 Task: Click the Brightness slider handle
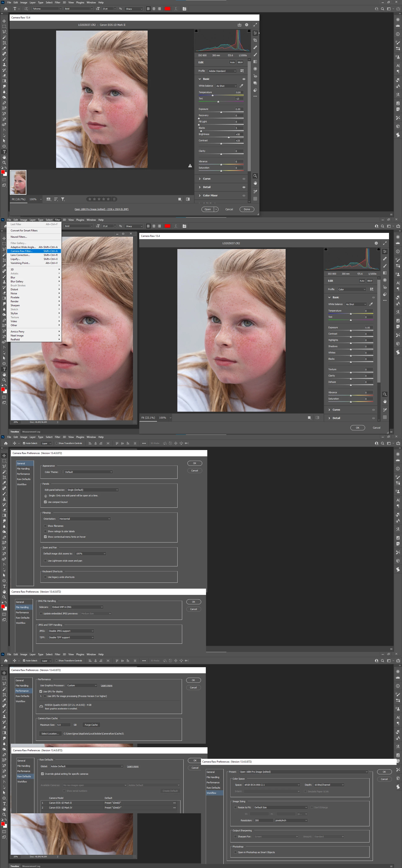click(x=229, y=137)
